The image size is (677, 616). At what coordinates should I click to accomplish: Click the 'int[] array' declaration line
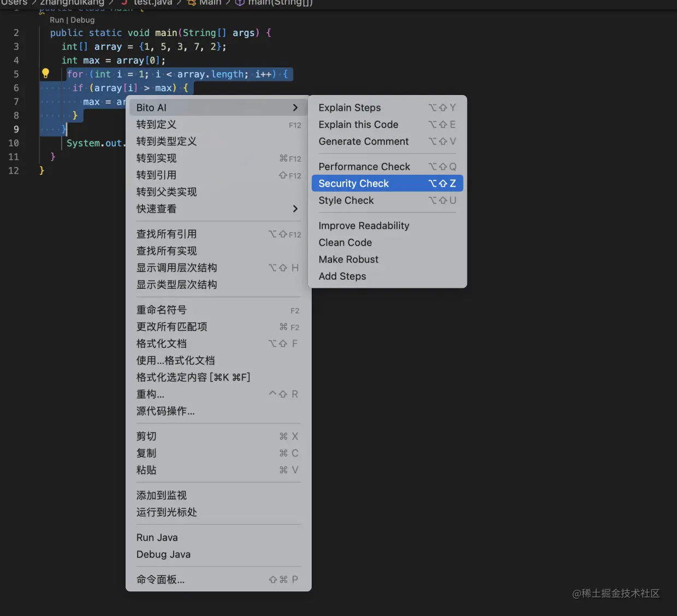click(x=144, y=46)
